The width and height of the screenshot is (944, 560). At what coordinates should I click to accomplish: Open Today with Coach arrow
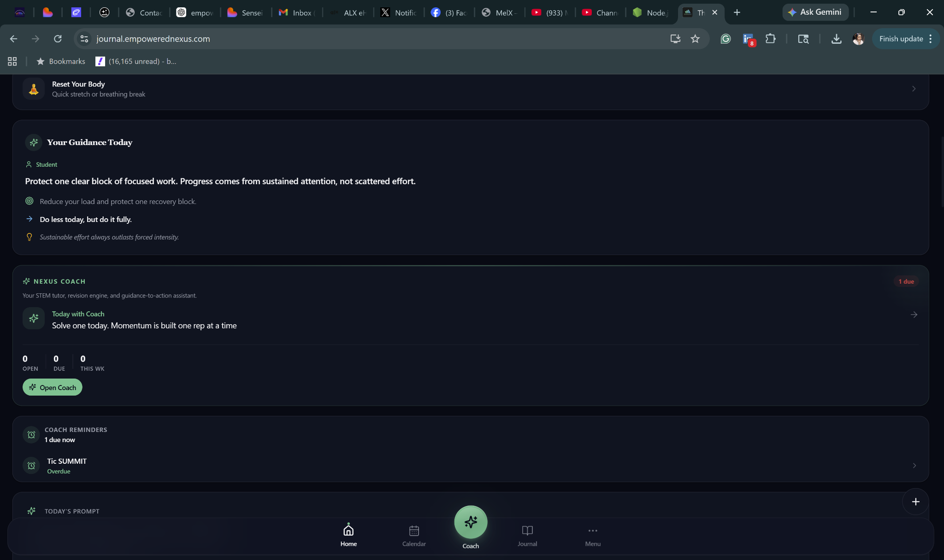click(x=914, y=315)
